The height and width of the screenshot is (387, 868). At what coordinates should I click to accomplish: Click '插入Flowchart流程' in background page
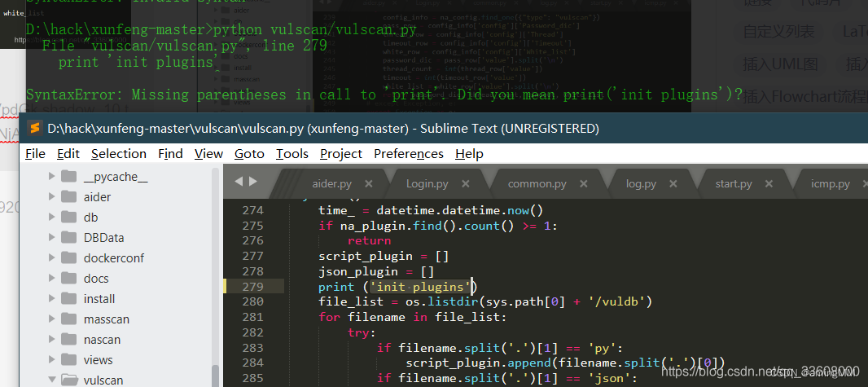point(804,97)
